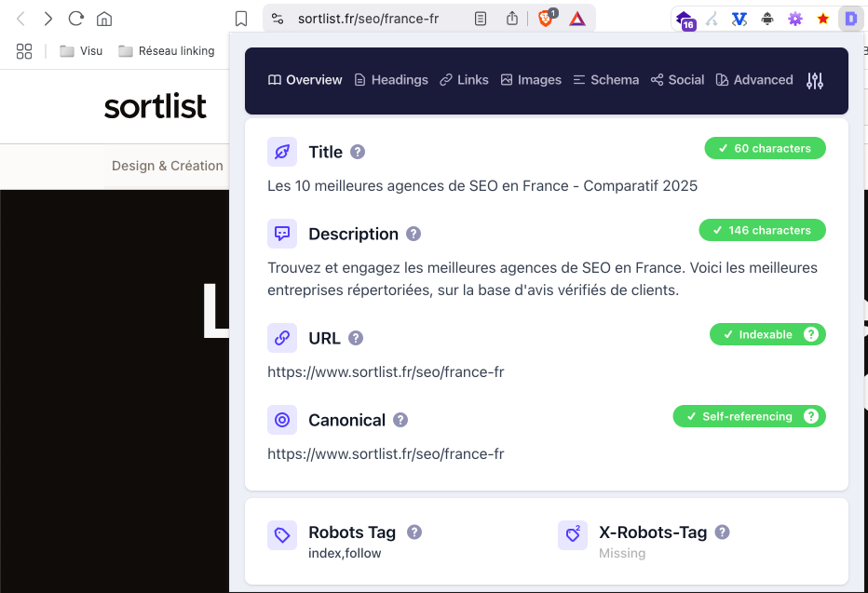
Task: Open site settings icon in address bar
Action: tap(278, 19)
